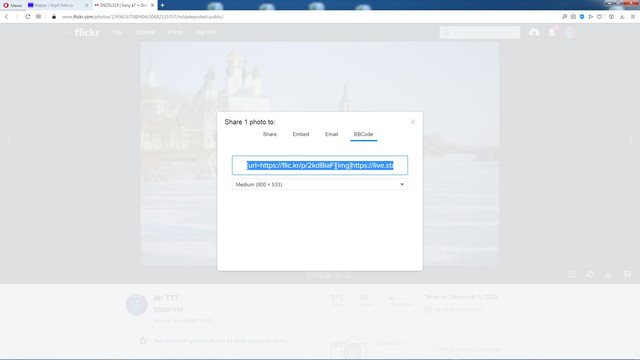Reload the Flickr page
Viewport: 640px width, 360px height.
point(28,17)
